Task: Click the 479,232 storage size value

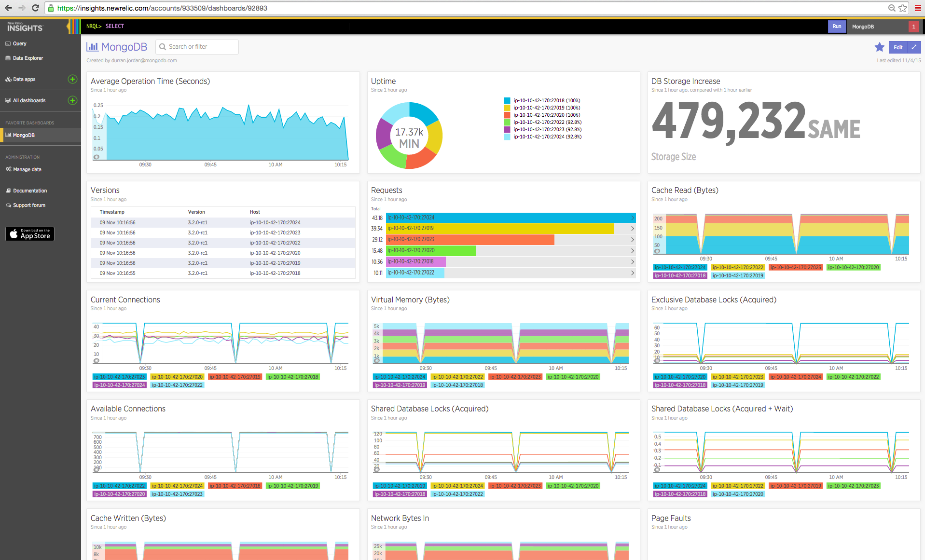Action: pyautogui.click(x=729, y=121)
